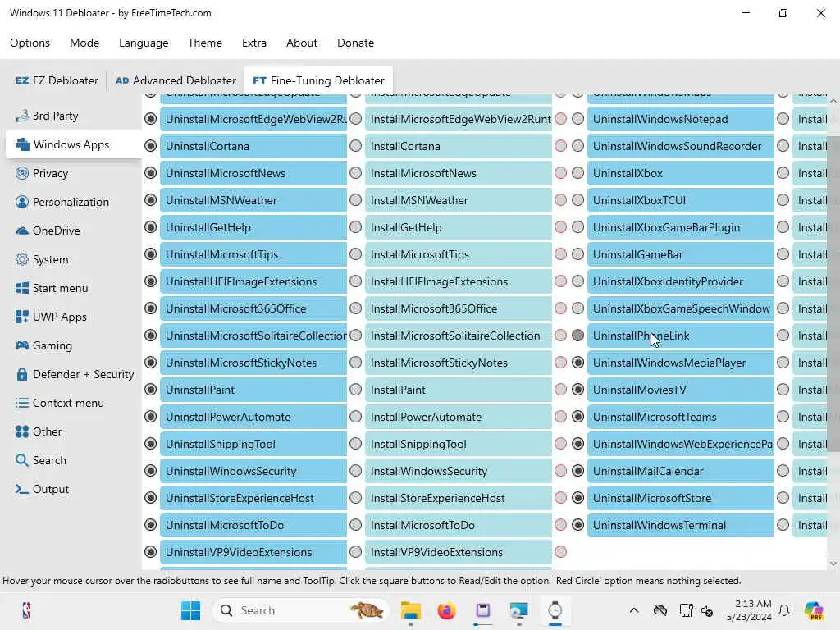This screenshot has height=630, width=840.
Task: Click the UninstallMicrosoftTeams option button
Action: [x=681, y=417]
